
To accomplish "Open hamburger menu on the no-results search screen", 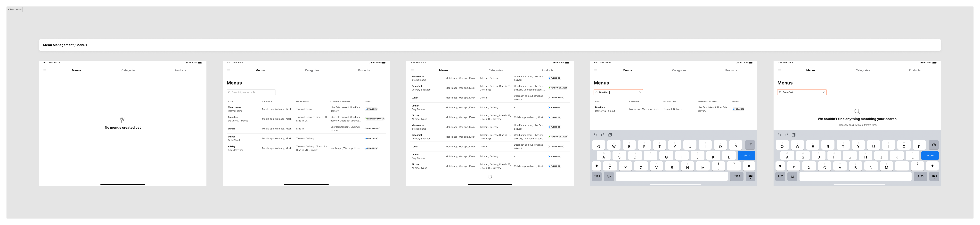I will (x=779, y=70).
